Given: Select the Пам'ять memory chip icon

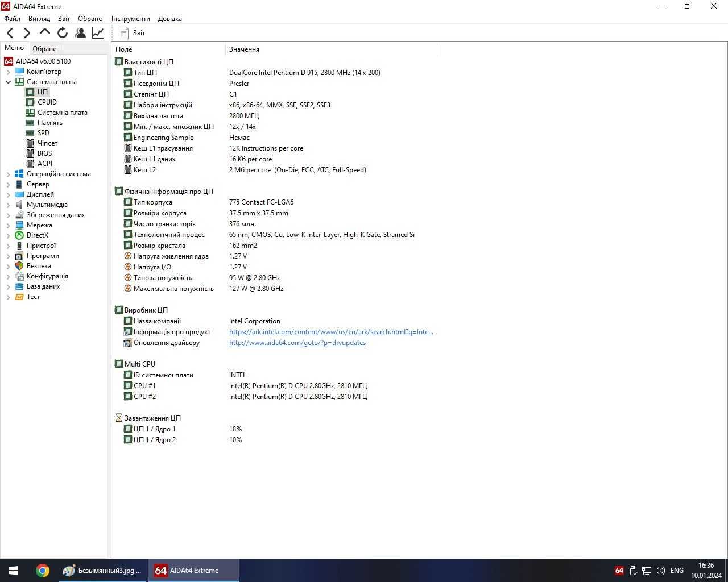Looking at the screenshot, I should pos(30,123).
